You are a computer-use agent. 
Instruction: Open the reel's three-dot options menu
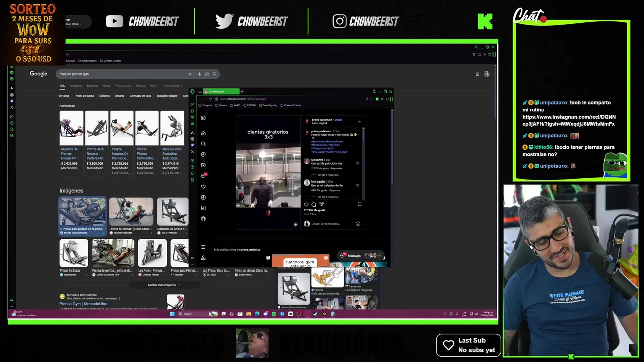359,121
